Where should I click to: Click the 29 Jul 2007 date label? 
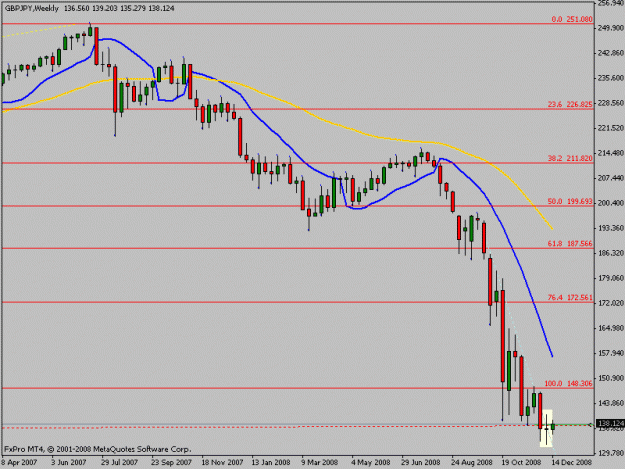[119, 463]
